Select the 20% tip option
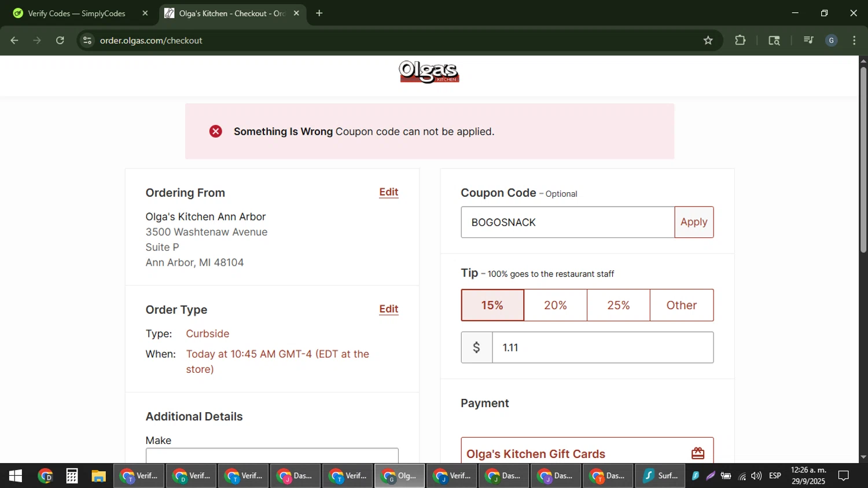Screen dimensions: 868x488 (556, 305)
